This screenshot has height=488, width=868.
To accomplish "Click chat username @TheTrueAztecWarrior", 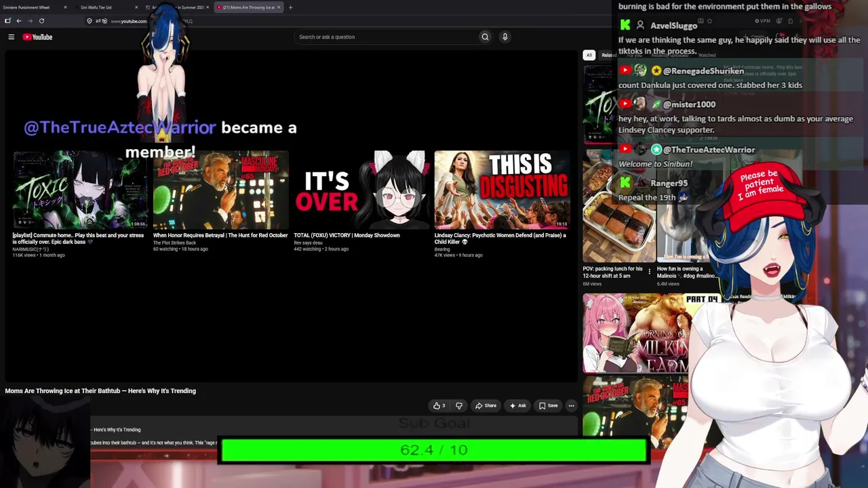I will click(x=709, y=150).
